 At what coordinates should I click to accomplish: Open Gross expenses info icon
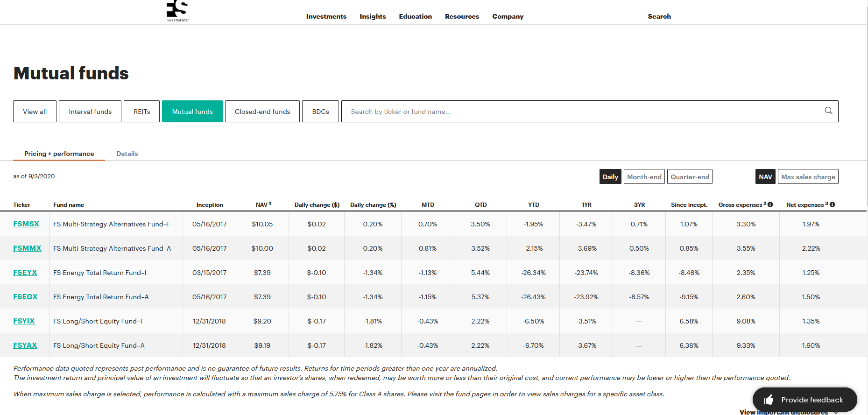[770, 204]
